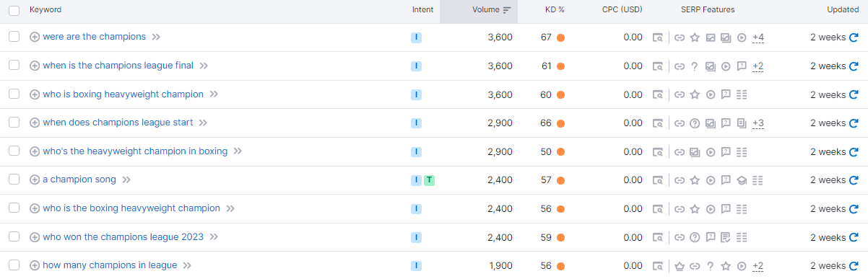
Task: Open the keyword 'when does champions league start'
Action: (118, 123)
